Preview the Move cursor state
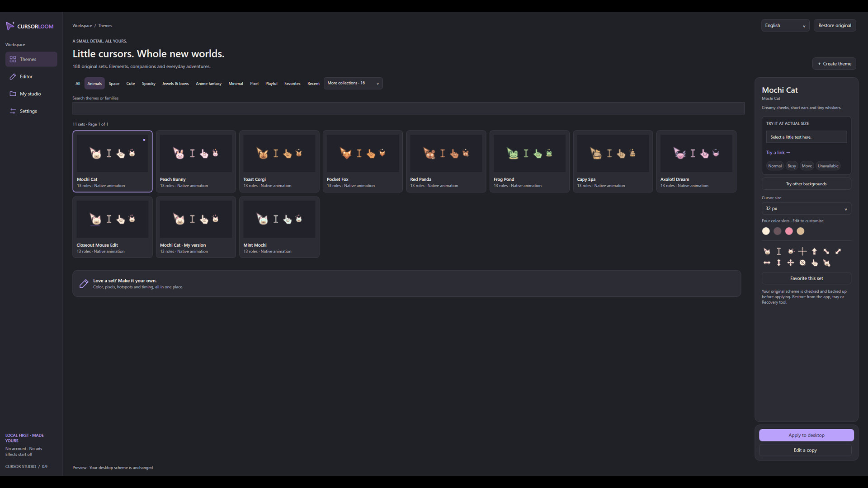Image resolution: width=868 pixels, height=488 pixels. (x=807, y=166)
